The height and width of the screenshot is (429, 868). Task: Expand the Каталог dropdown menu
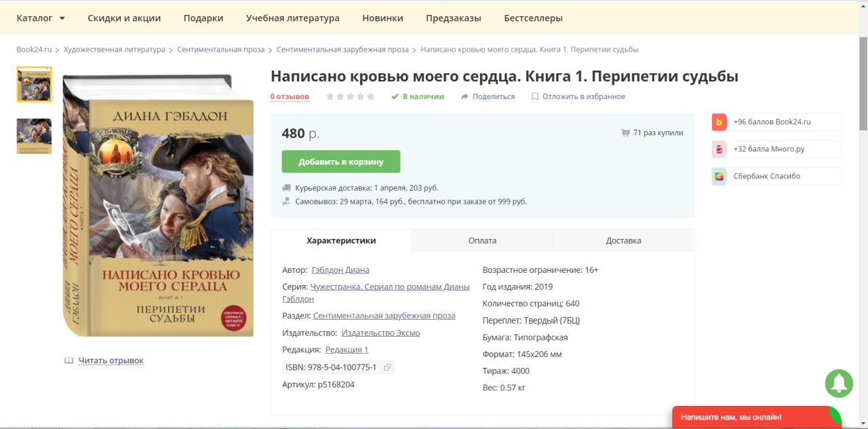pyautogui.click(x=41, y=18)
